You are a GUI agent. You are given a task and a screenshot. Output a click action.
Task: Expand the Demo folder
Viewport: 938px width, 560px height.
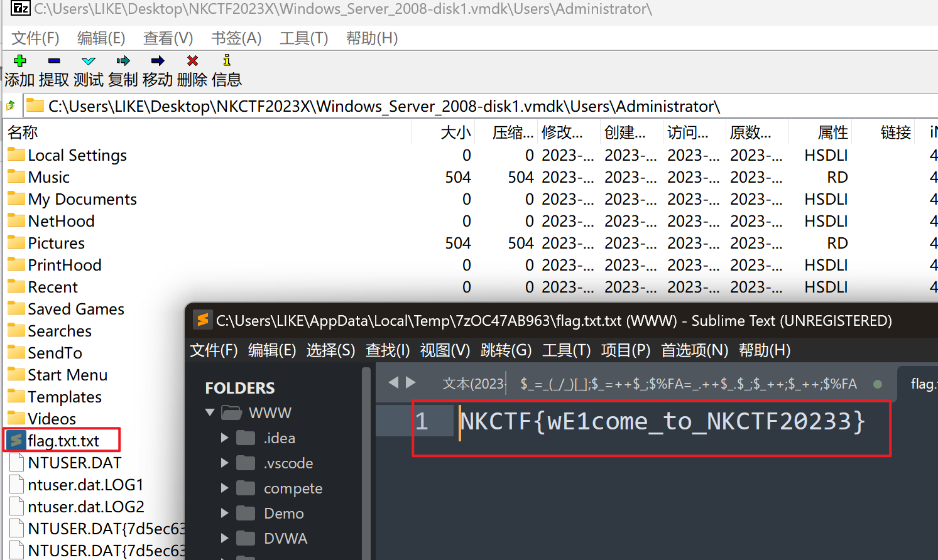[224, 513]
